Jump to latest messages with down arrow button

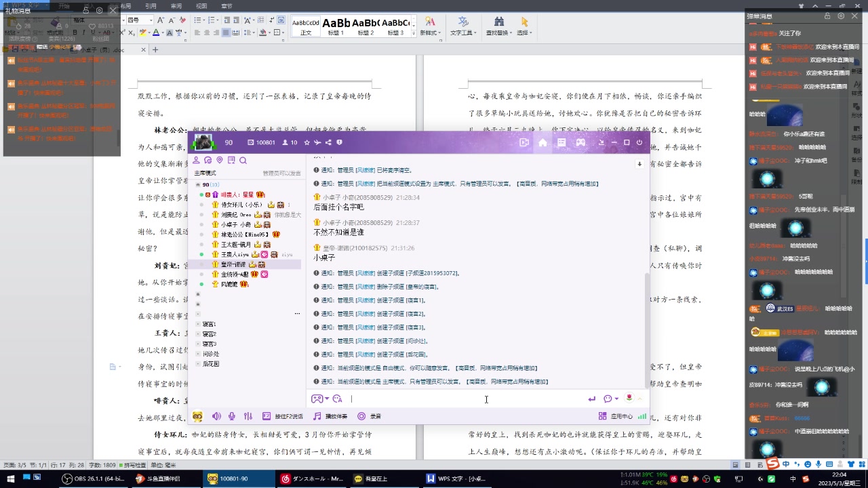(639, 164)
